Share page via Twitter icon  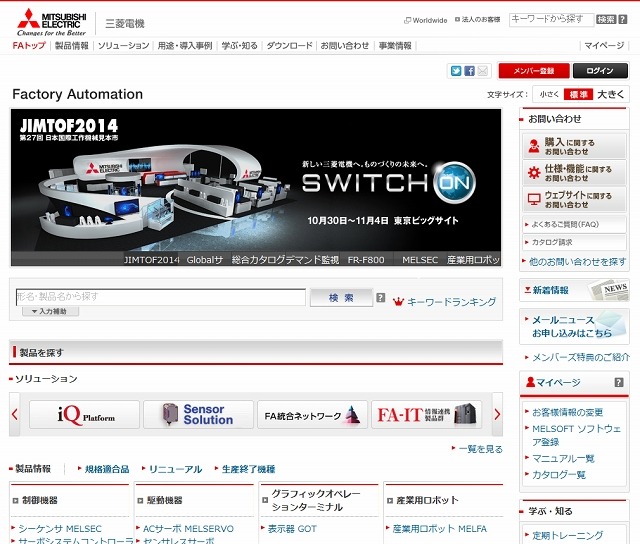pos(456,71)
